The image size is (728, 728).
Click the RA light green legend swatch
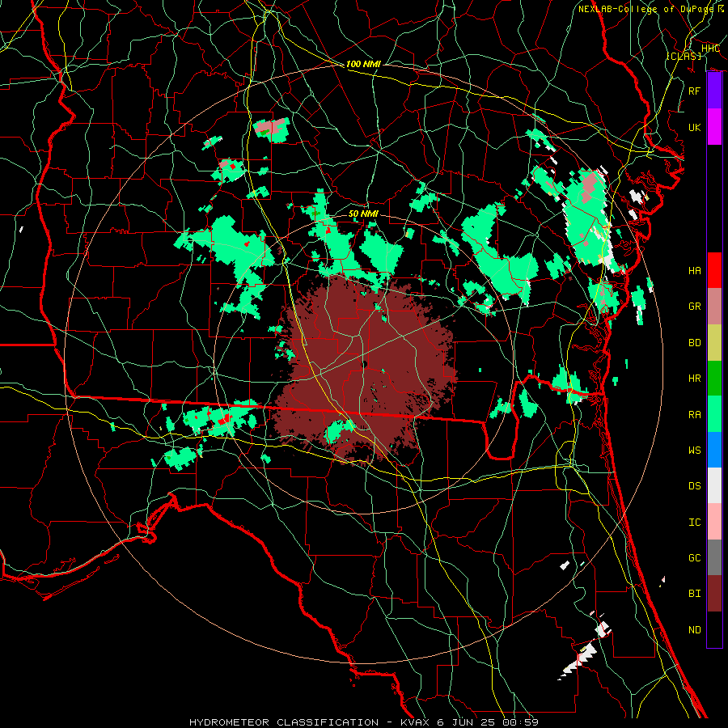click(714, 414)
